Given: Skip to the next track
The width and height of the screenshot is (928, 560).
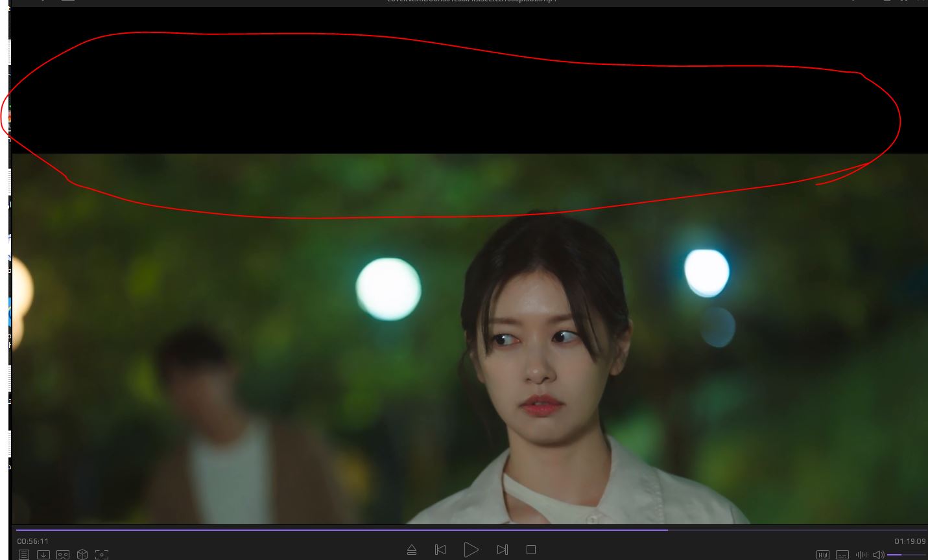Looking at the screenshot, I should pos(502,550).
